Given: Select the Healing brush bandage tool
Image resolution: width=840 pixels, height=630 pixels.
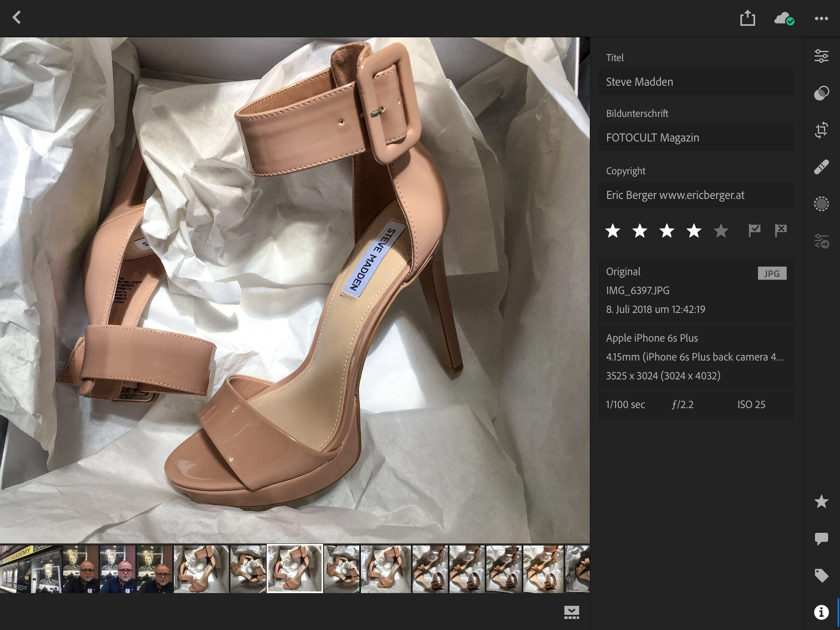Looking at the screenshot, I should point(821,167).
